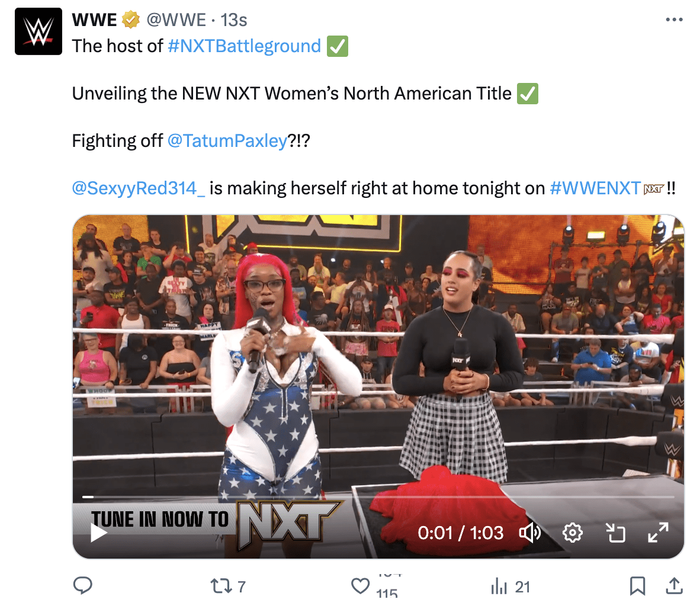The width and height of the screenshot is (700, 609).
Task: Open video in picture-in-picture popout
Action: (x=615, y=533)
